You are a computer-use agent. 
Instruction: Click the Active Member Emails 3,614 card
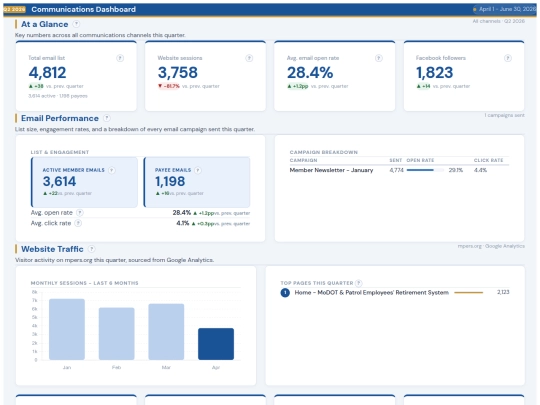point(84,182)
